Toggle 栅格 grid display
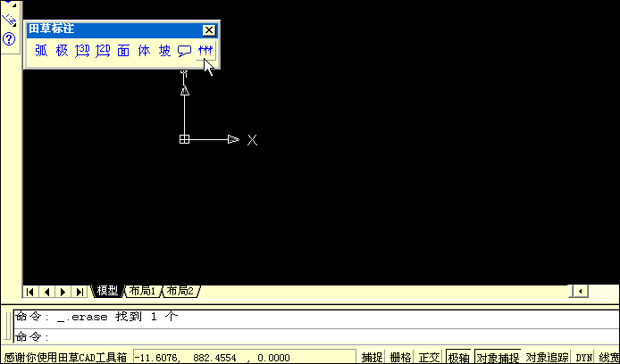The height and width of the screenshot is (364, 620). [400, 357]
